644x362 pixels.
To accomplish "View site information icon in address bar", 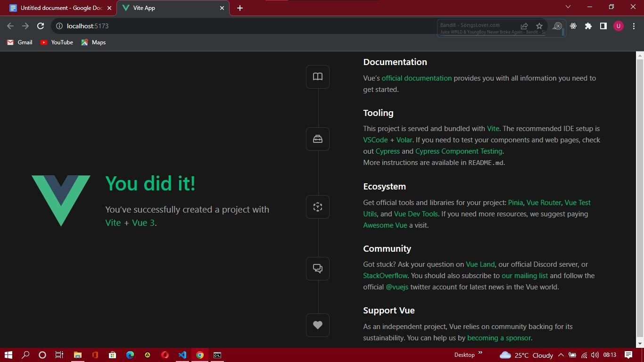I will pyautogui.click(x=59, y=26).
